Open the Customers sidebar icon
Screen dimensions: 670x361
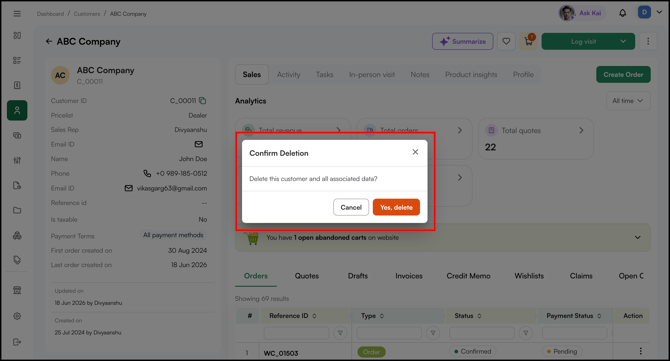coord(17,110)
